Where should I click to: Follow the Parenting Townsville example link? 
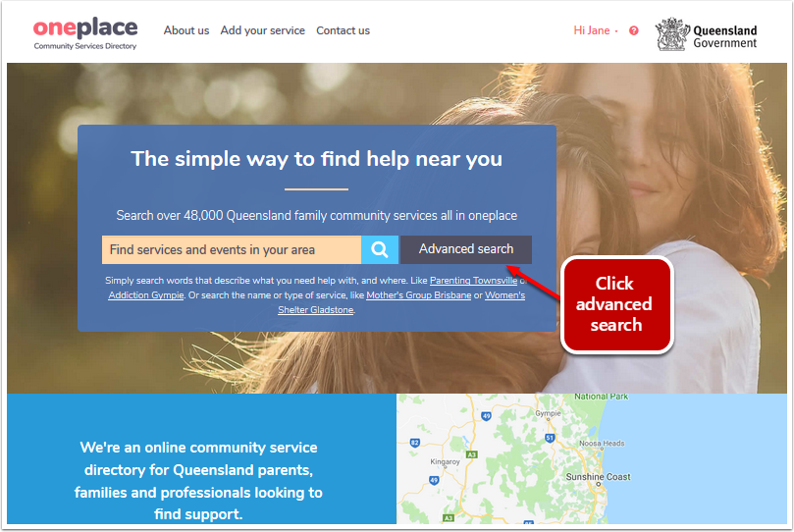[473, 280]
